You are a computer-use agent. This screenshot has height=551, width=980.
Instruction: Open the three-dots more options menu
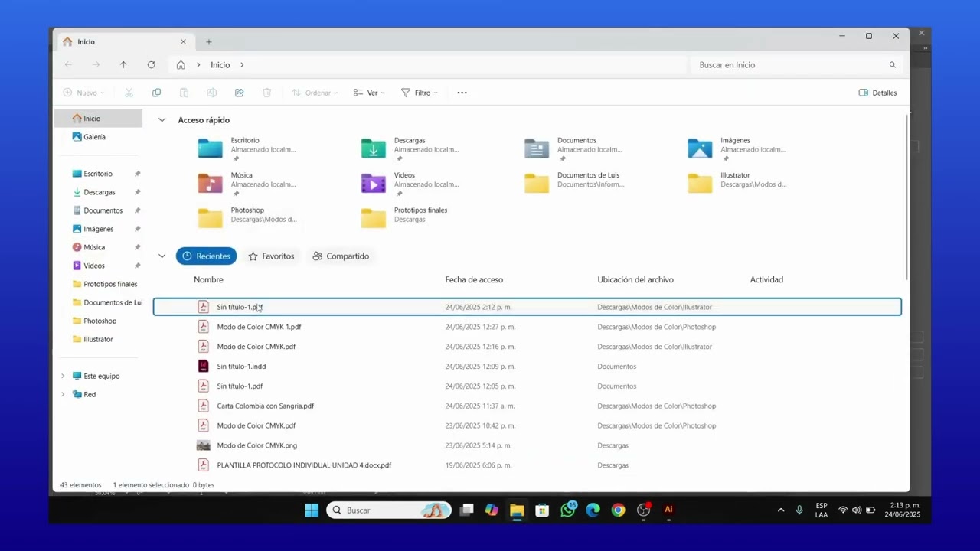coord(462,93)
